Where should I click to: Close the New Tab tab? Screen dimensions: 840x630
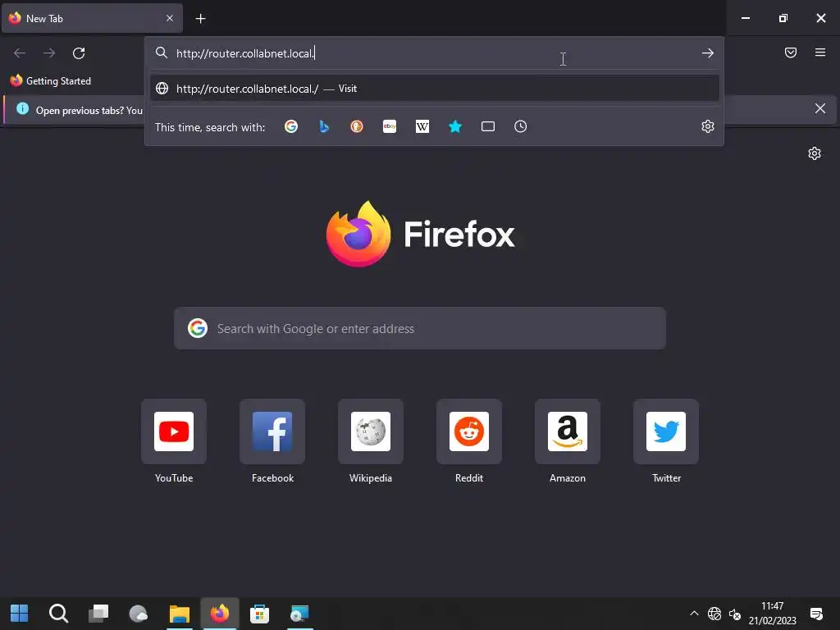(170, 18)
